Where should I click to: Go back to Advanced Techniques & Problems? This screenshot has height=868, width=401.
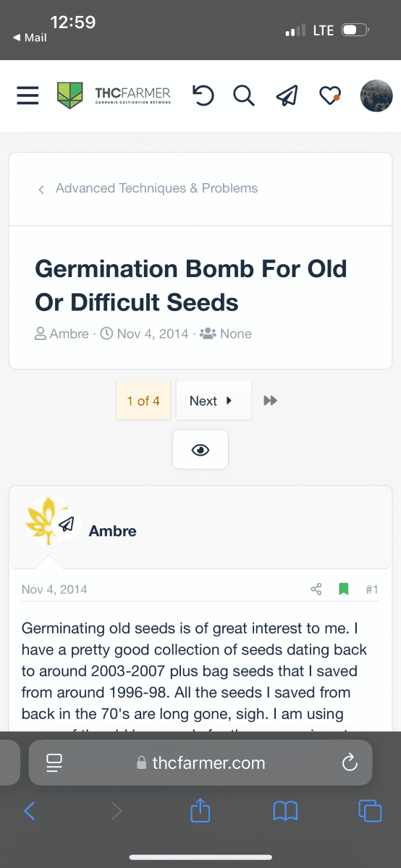click(x=157, y=188)
